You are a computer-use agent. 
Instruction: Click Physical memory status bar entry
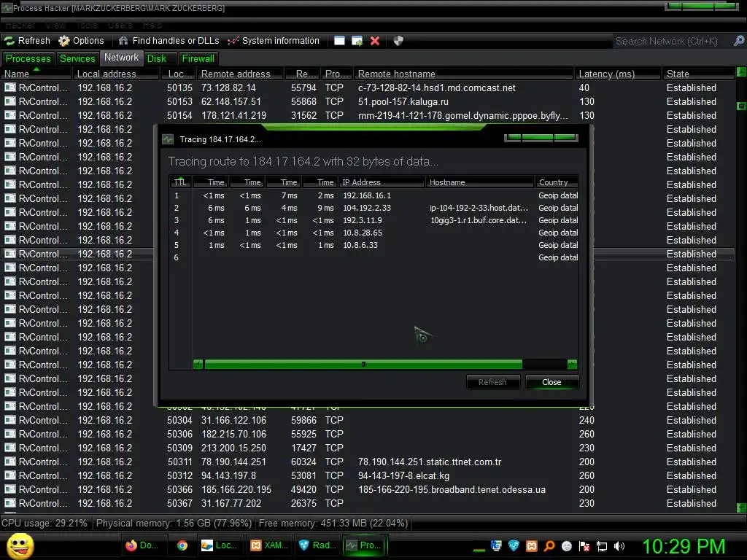click(174, 523)
